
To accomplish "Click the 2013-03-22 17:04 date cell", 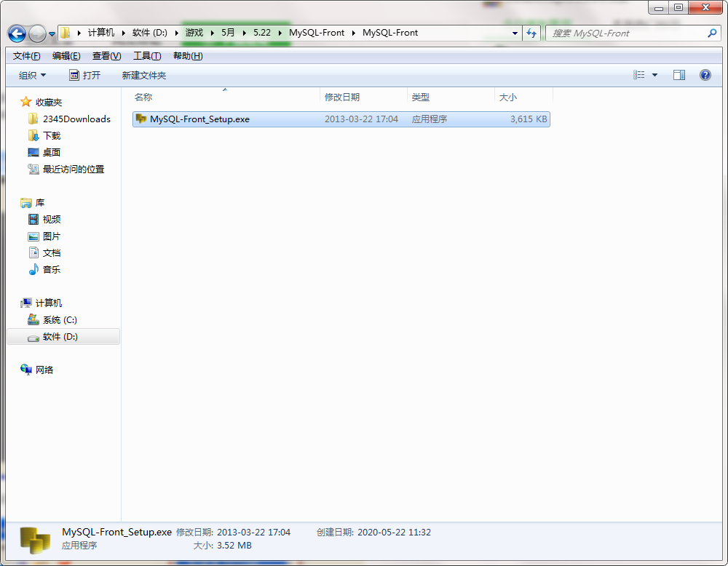I will 361,119.
